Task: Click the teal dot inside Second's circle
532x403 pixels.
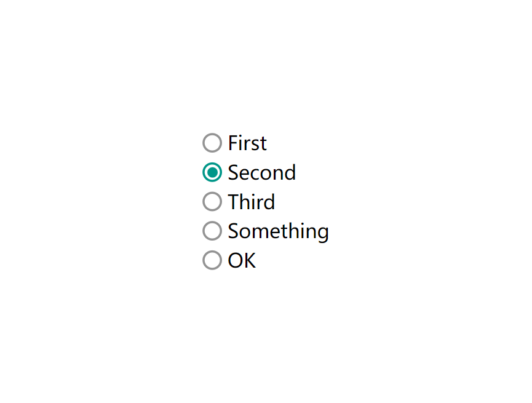Action: 212,172
